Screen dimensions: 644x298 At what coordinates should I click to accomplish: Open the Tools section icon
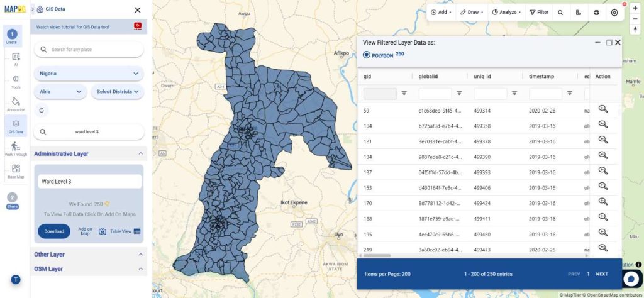click(x=16, y=81)
